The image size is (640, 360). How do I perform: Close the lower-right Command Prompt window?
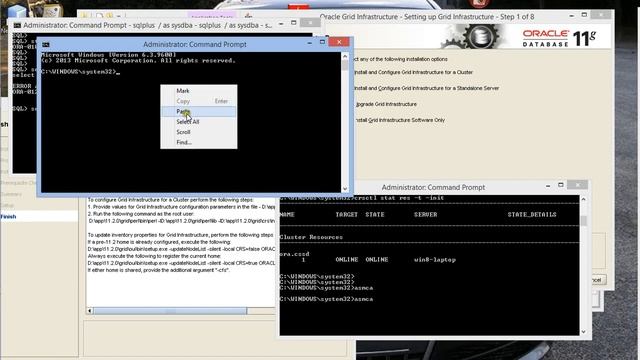point(578,185)
